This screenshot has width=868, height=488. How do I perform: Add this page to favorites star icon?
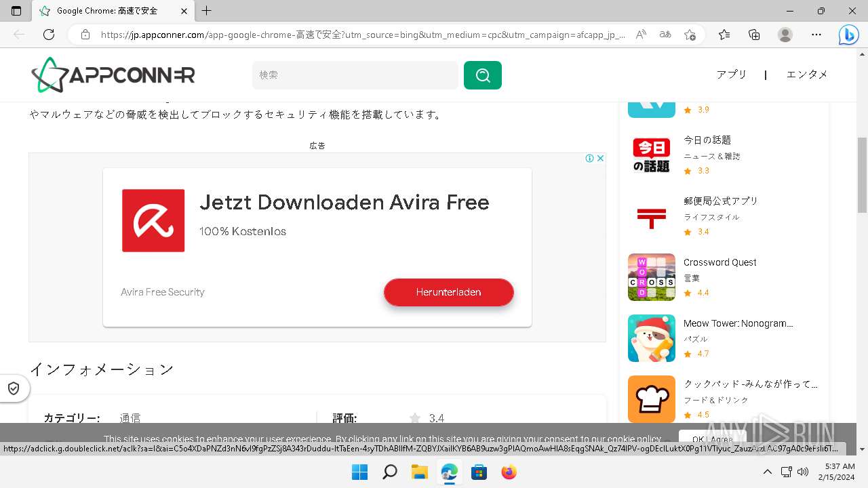(690, 35)
